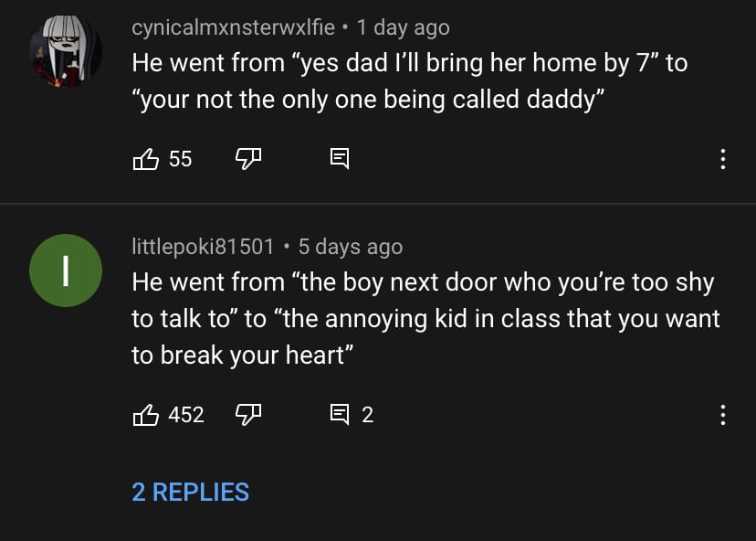Dislike the cynicalmxnsterwxlfie comment
This screenshot has height=541, width=756.
[248, 159]
